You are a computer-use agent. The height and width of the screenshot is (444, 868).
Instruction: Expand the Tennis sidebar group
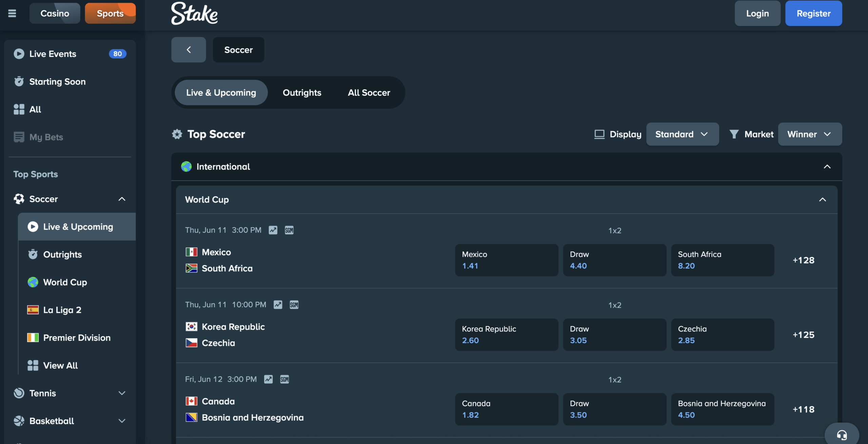[x=122, y=393]
